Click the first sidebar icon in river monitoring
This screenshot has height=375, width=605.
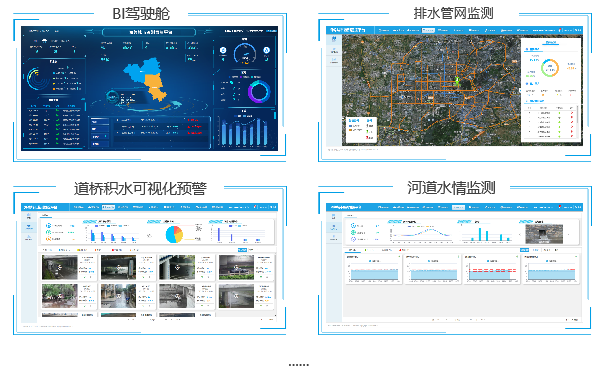point(334,217)
